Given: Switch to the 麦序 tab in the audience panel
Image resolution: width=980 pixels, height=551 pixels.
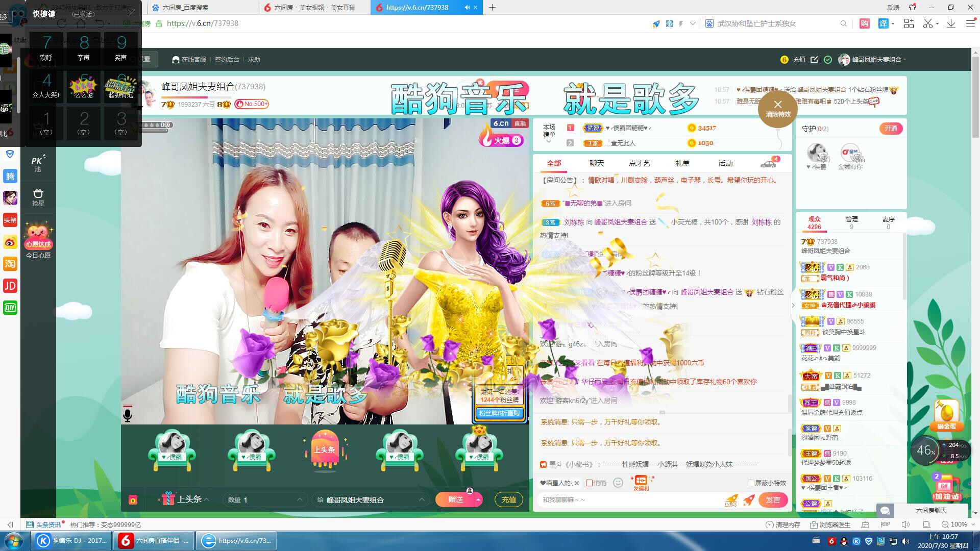Looking at the screenshot, I should click(x=888, y=222).
